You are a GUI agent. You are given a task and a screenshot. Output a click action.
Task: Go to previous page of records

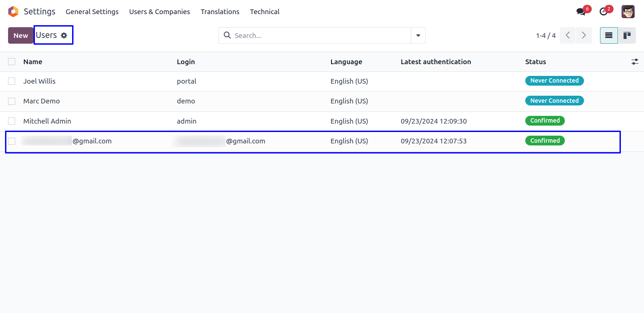point(568,35)
